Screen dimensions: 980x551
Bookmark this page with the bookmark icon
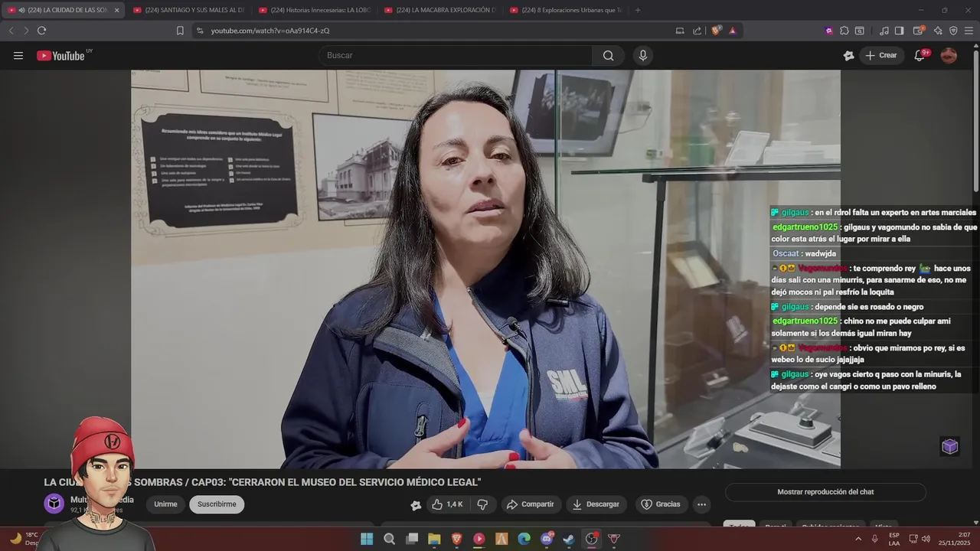tap(180, 31)
